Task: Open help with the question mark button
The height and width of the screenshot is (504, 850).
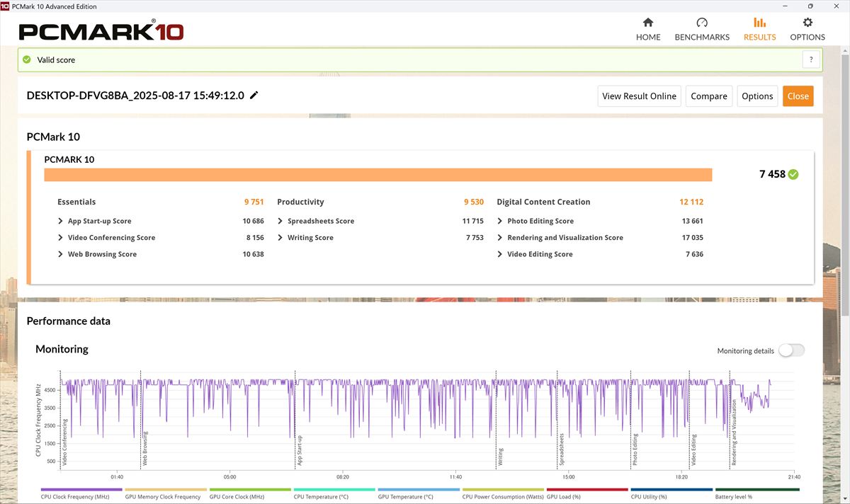Action: pos(811,60)
